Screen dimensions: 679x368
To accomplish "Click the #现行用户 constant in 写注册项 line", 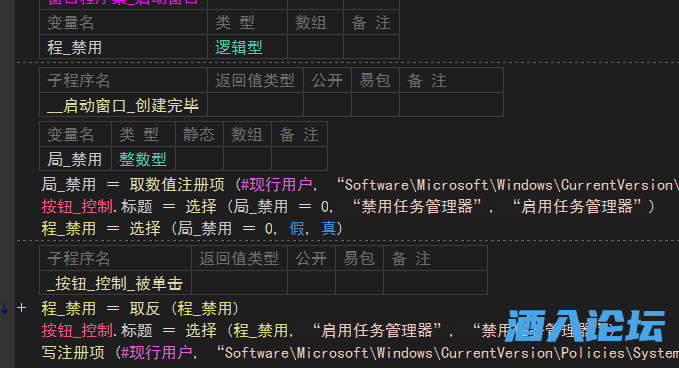I will (x=157, y=352).
